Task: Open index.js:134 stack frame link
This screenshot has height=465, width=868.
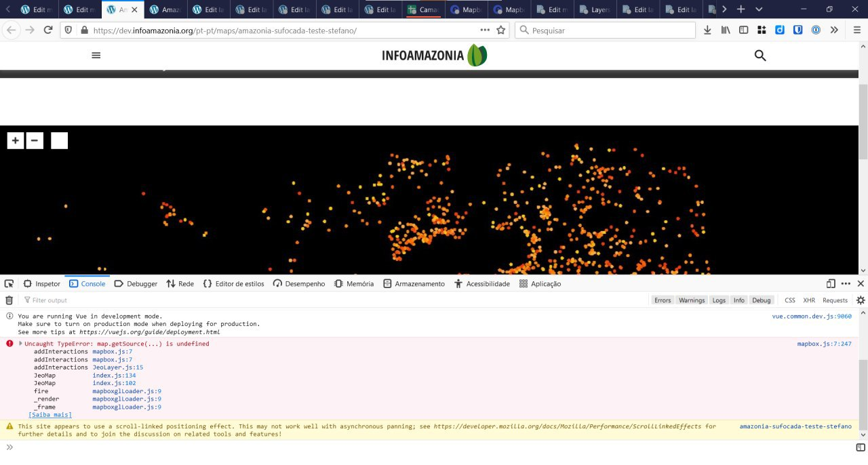Action: tap(114, 376)
